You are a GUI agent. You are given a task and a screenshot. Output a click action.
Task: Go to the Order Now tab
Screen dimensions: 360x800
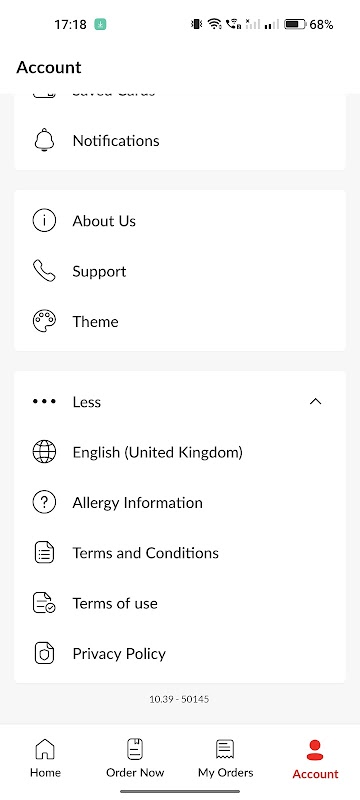135,758
